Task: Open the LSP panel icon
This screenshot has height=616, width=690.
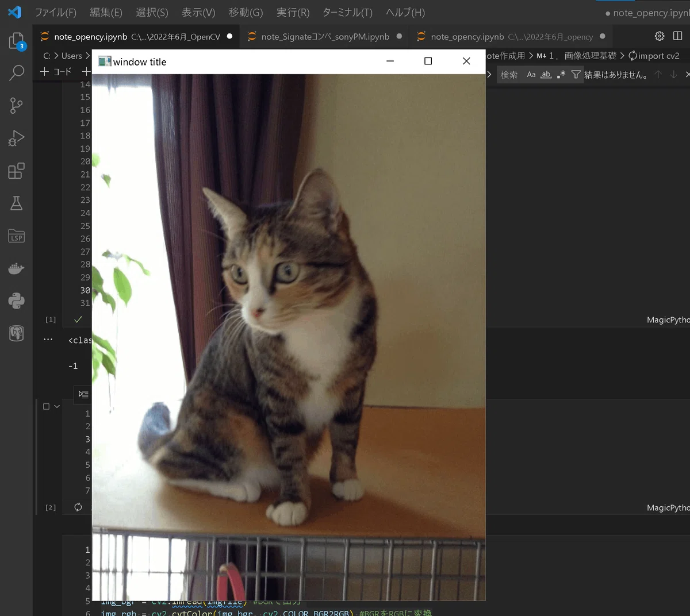Action: pyautogui.click(x=16, y=236)
